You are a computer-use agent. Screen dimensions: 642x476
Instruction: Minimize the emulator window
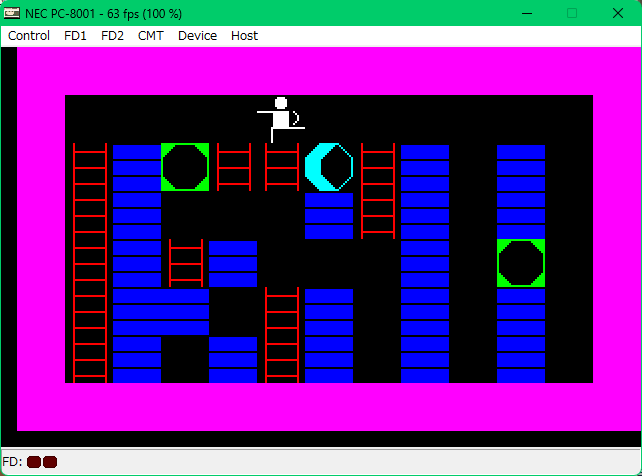[527, 14]
